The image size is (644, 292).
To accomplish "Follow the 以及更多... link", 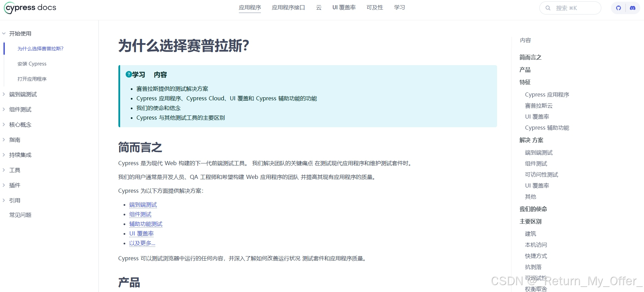I will click(x=142, y=243).
